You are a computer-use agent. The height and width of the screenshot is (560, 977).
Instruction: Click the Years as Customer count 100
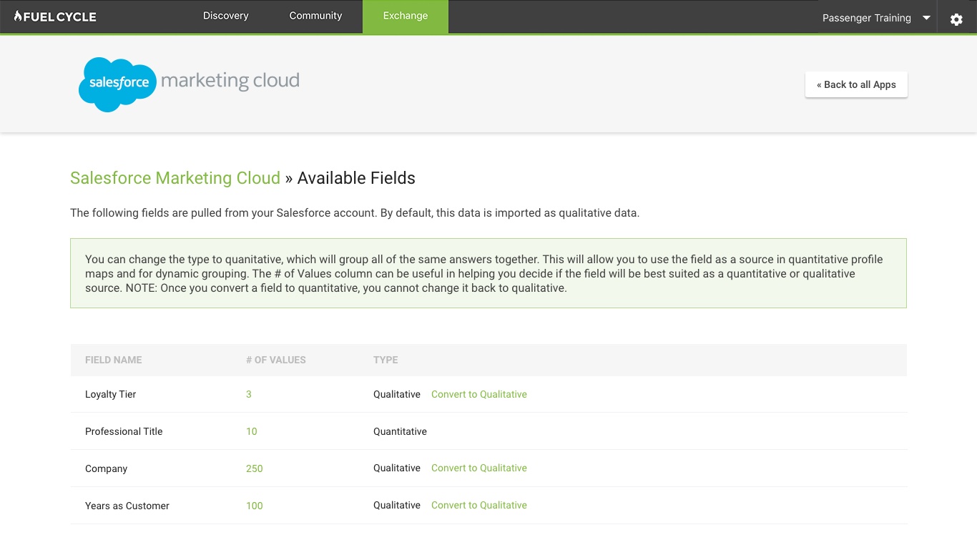click(255, 506)
